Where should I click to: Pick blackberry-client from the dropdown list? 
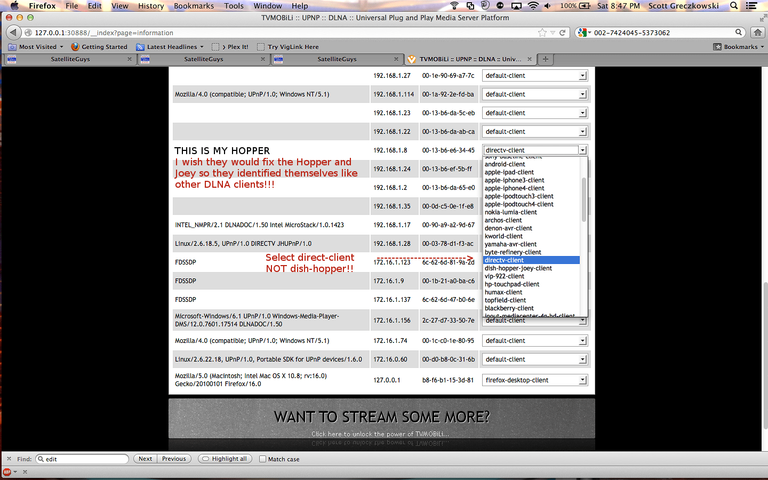tap(509, 308)
